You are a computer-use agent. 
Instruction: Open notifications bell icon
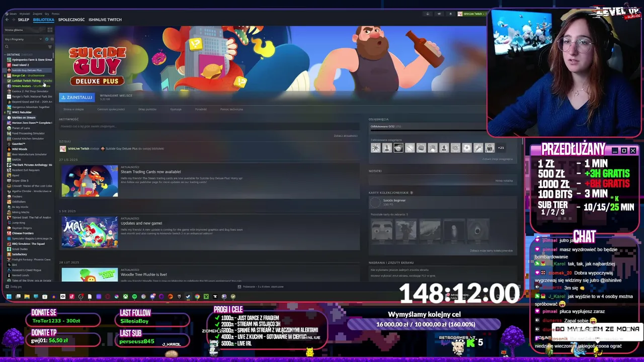(x=450, y=14)
